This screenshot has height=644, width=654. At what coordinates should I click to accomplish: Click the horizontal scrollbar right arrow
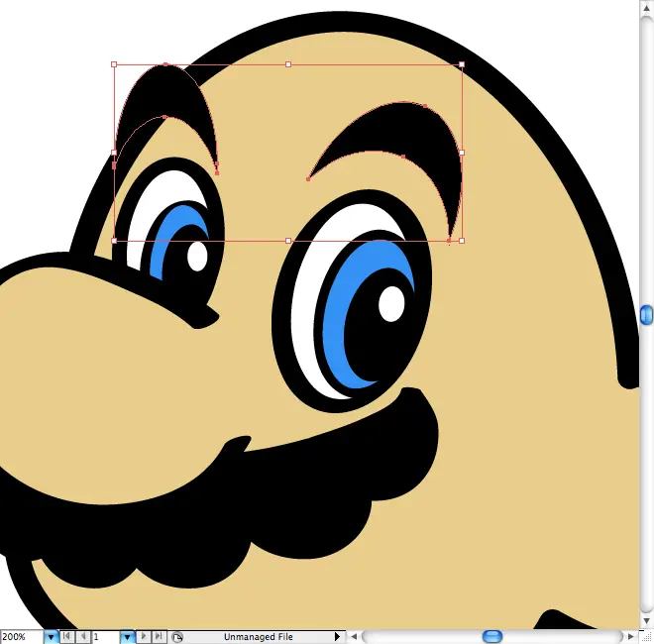pos(630,637)
